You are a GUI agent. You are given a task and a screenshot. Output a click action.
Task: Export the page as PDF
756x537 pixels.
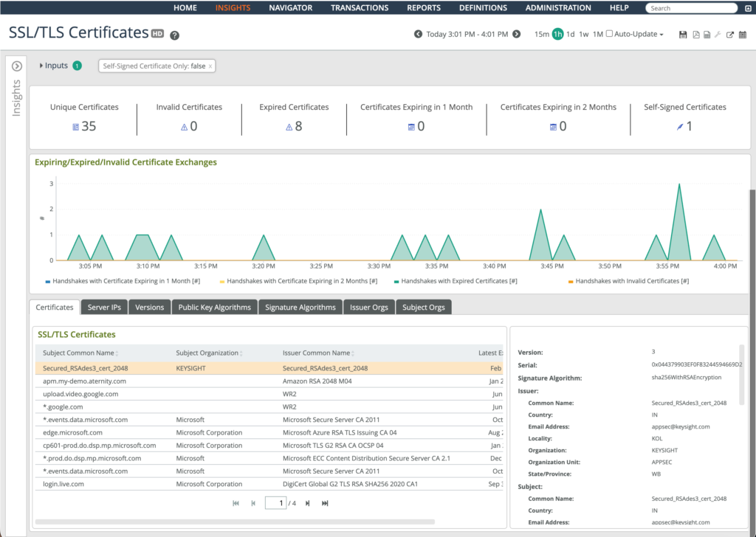point(695,35)
